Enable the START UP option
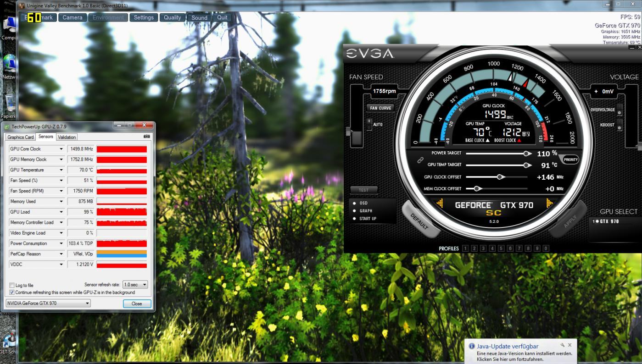Screen dimensions: 642x364 point(354,219)
